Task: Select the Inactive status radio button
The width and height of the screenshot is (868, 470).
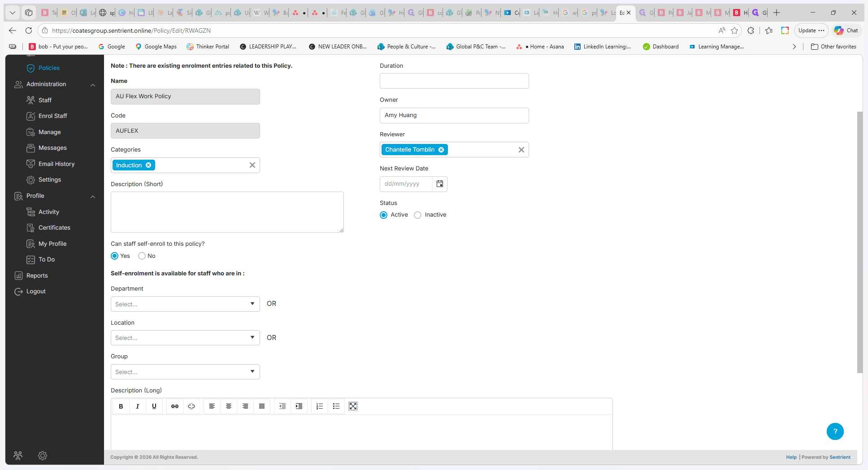Action: tap(417, 215)
